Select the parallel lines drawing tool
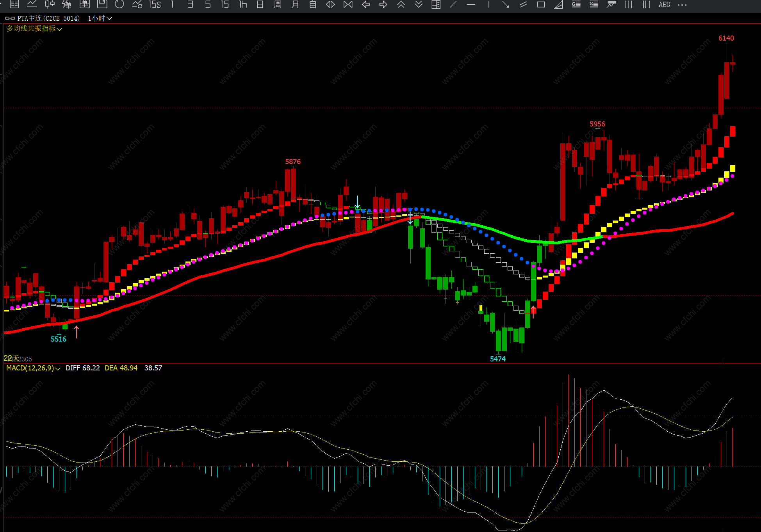The width and height of the screenshot is (761, 532). point(523,5)
